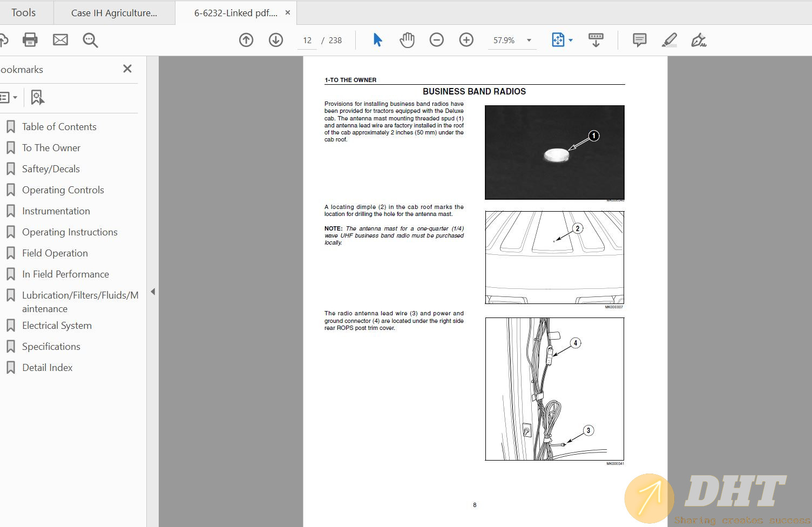Go to Electrical System bookmark
Screen dimensions: 812x527
(x=57, y=326)
